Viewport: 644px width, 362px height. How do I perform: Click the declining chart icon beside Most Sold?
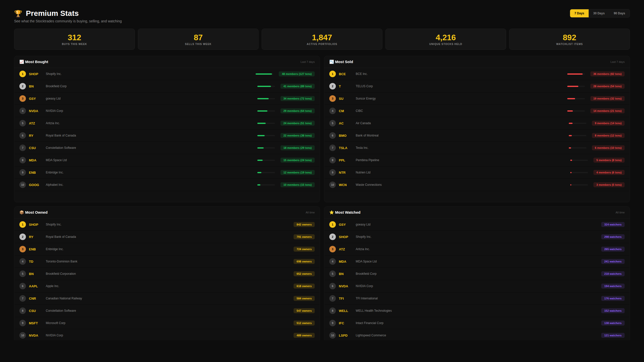pos(331,62)
